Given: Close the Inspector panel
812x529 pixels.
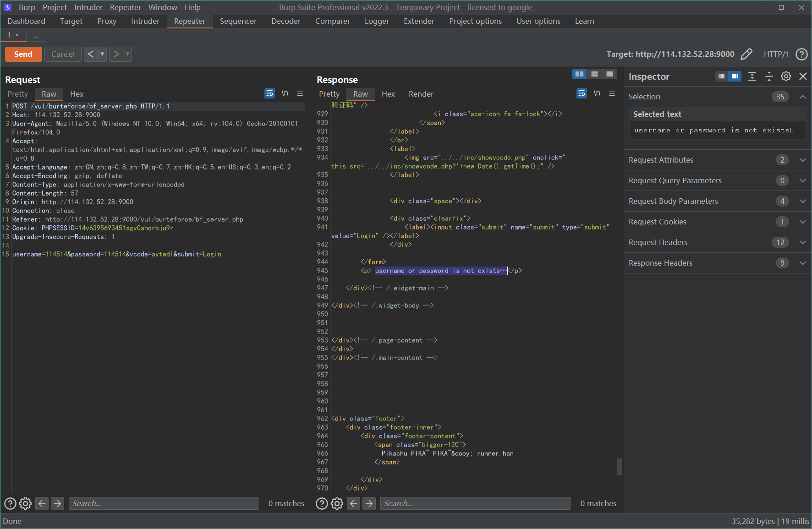Looking at the screenshot, I should (803, 76).
